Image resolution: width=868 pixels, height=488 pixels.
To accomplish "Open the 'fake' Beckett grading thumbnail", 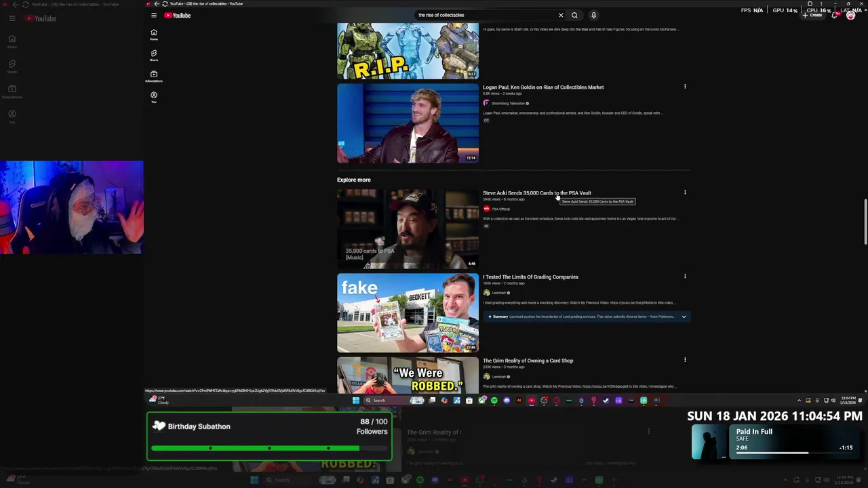I will 408,313.
